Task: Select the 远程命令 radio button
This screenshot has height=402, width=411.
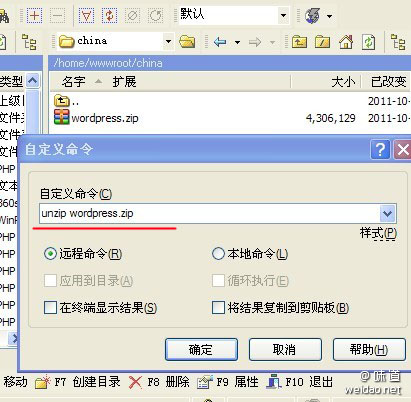Action: pyautogui.click(x=50, y=254)
